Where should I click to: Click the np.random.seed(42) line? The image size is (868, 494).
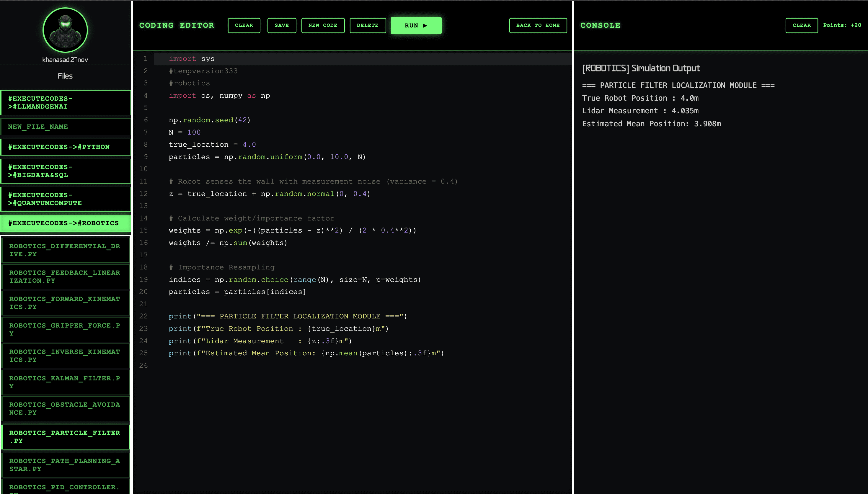209,120
